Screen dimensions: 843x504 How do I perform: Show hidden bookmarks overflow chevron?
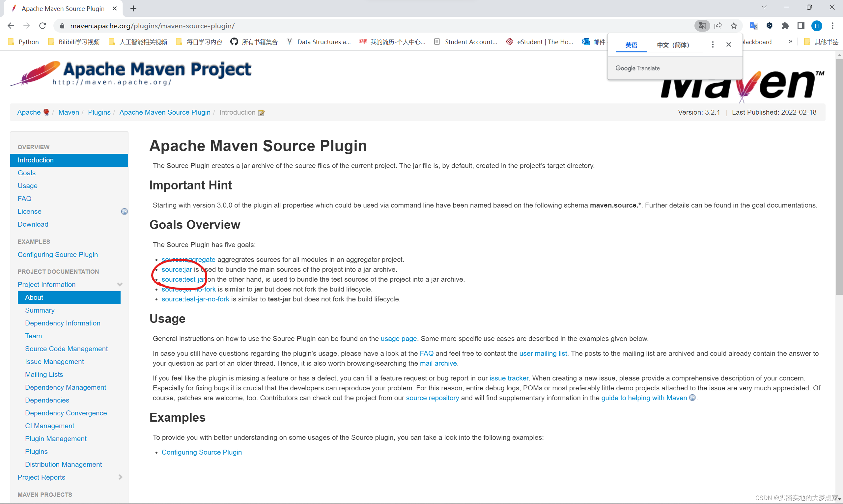[x=790, y=42]
